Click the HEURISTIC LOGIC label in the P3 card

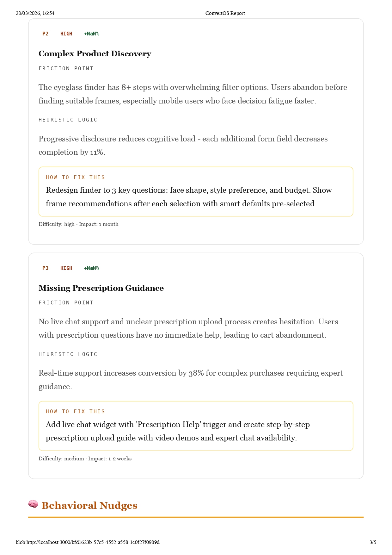[68, 354]
